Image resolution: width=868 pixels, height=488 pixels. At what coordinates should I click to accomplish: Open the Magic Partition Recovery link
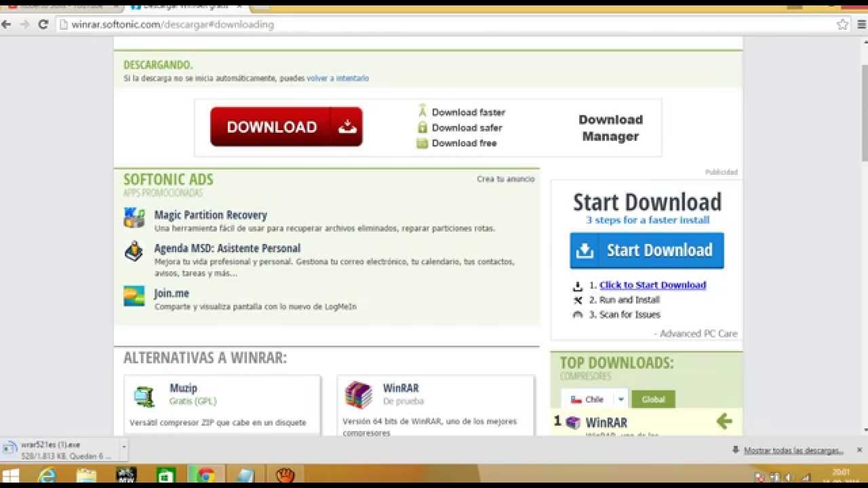point(211,215)
